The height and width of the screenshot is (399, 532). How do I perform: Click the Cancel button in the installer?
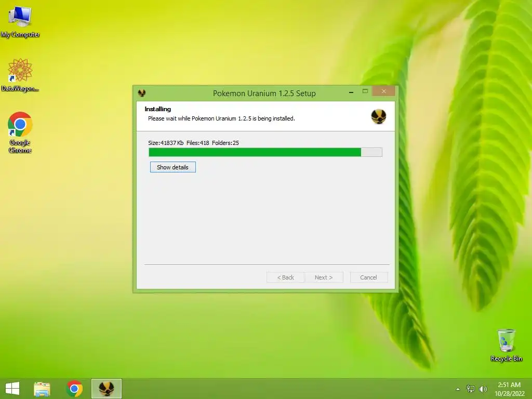(368, 277)
